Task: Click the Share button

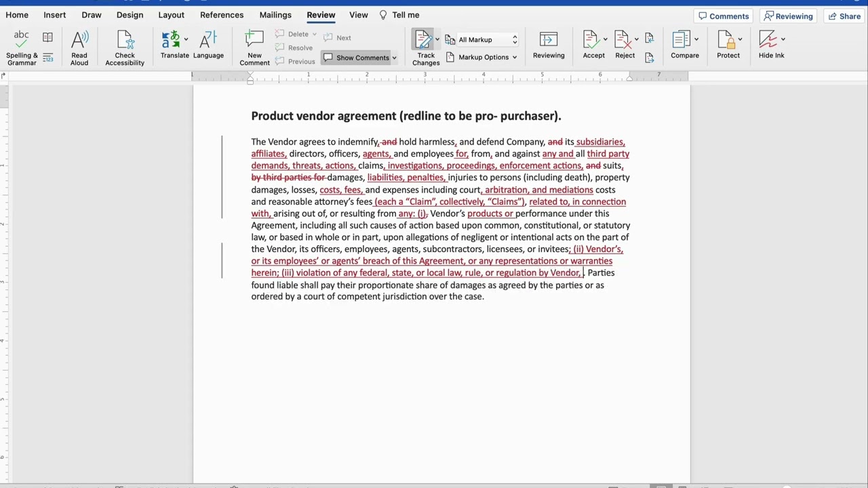Action: point(844,16)
